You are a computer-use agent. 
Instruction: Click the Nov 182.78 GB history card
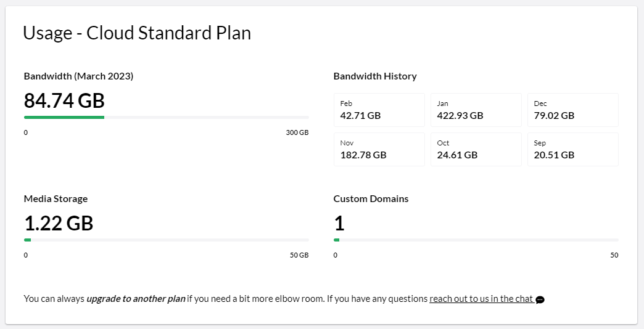point(379,149)
